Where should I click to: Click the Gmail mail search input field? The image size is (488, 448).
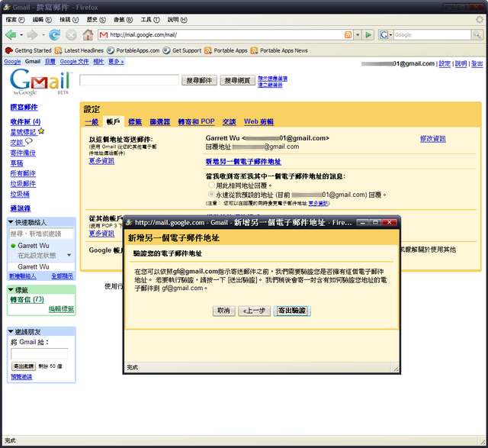(x=129, y=80)
